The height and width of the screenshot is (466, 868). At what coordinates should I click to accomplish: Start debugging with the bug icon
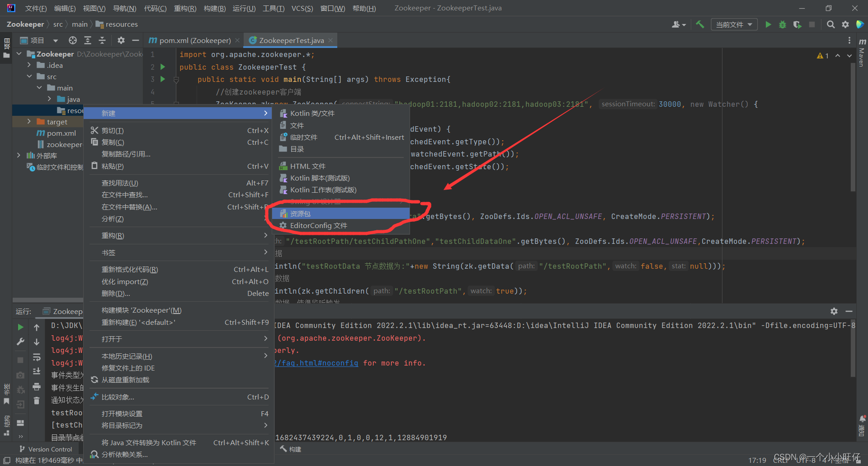pos(783,24)
